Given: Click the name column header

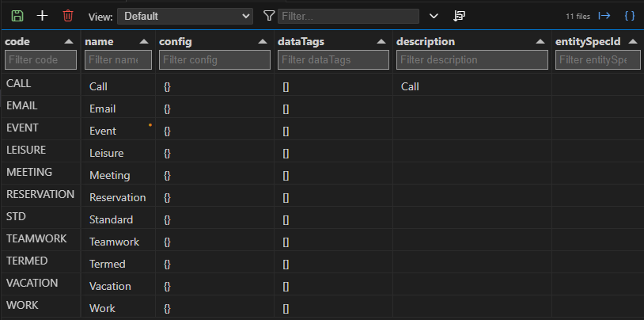Looking at the screenshot, I should [99, 41].
